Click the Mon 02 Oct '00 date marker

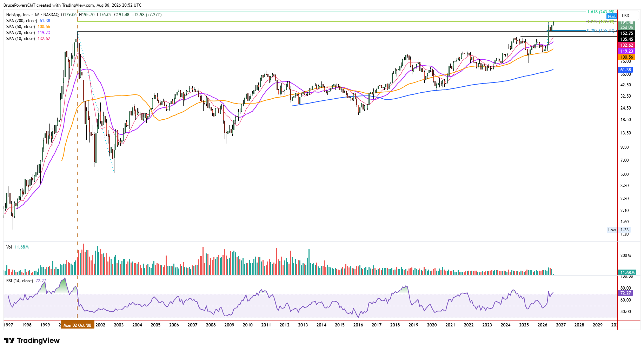(77, 325)
